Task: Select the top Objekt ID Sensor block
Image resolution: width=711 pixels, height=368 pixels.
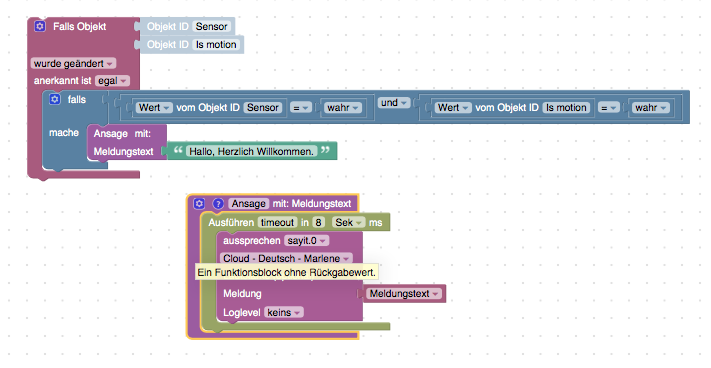Action: [187, 26]
